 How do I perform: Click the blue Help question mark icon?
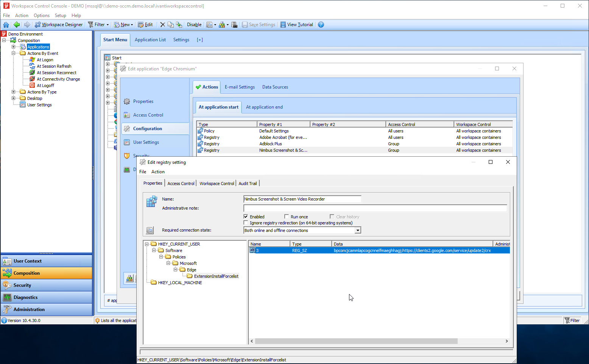click(x=321, y=25)
